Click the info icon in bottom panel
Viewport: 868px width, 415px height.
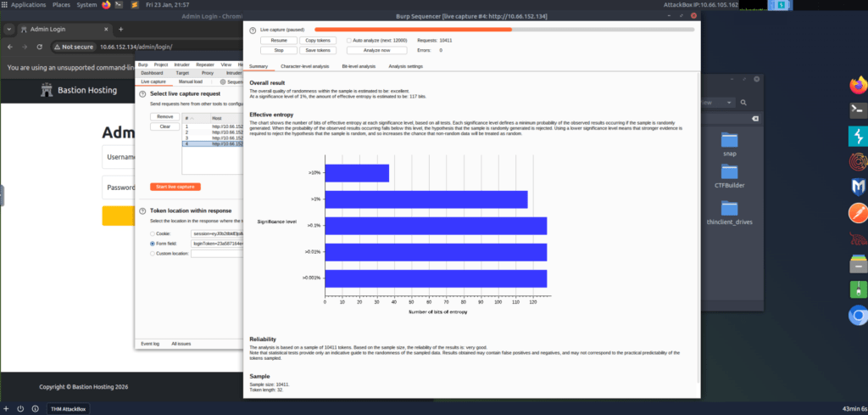point(35,409)
